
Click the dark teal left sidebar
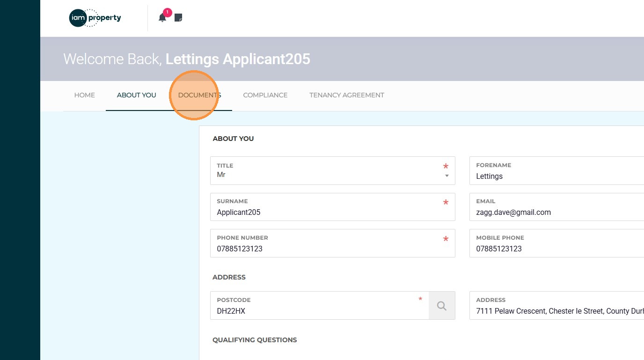(x=20, y=187)
